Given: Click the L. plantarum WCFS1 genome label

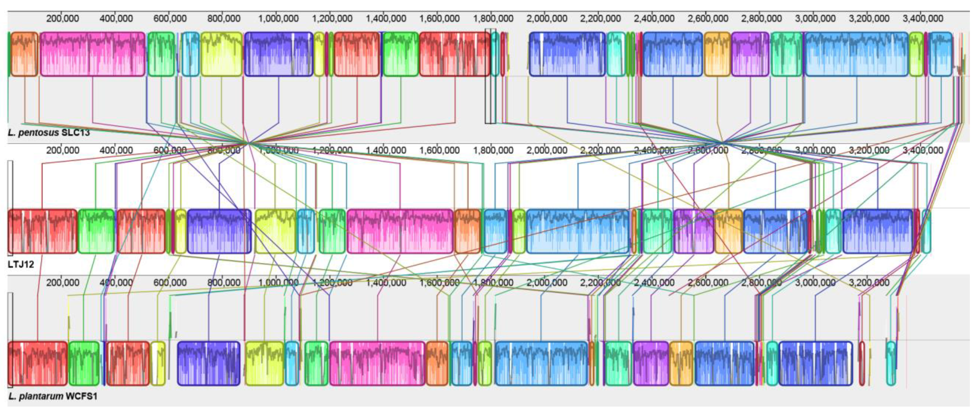Looking at the screenshot, I should 53,396.
